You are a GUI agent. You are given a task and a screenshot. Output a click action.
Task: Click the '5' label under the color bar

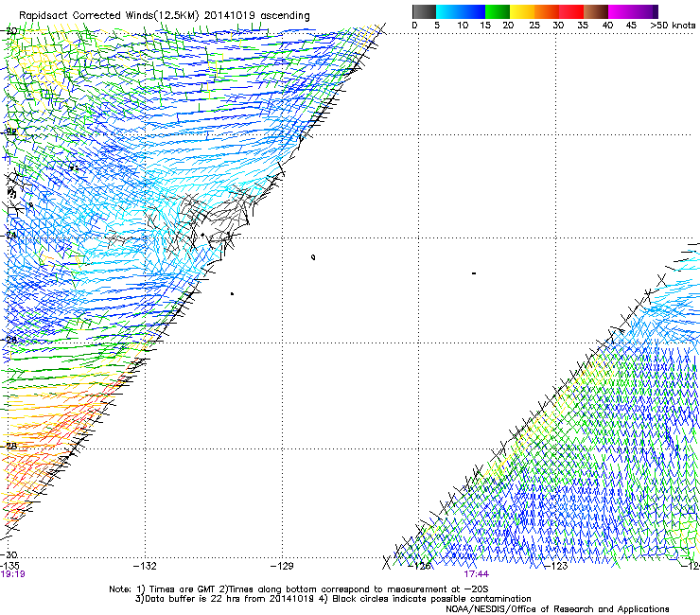point(437,26)
